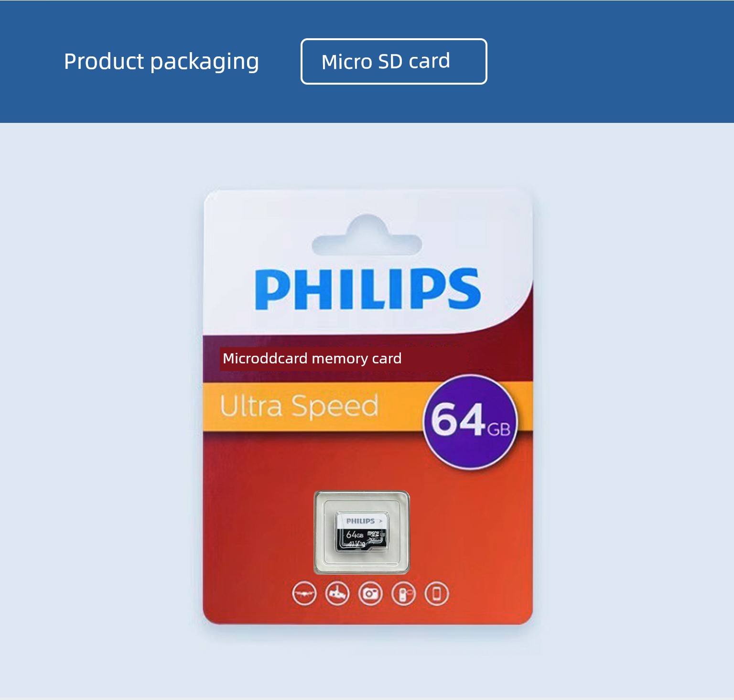
Task: Select the surveillance camera icon
Action: coord(337,593)
